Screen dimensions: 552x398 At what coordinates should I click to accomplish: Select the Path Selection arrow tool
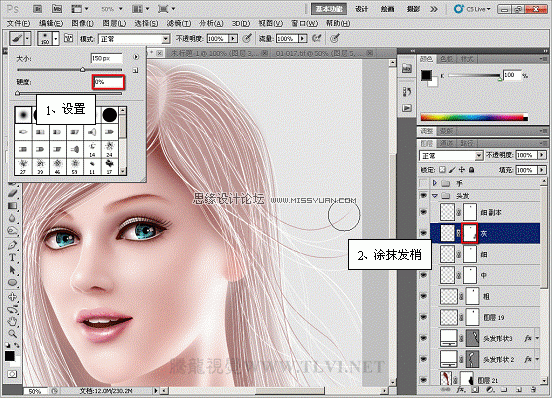(x=12, y=270)
